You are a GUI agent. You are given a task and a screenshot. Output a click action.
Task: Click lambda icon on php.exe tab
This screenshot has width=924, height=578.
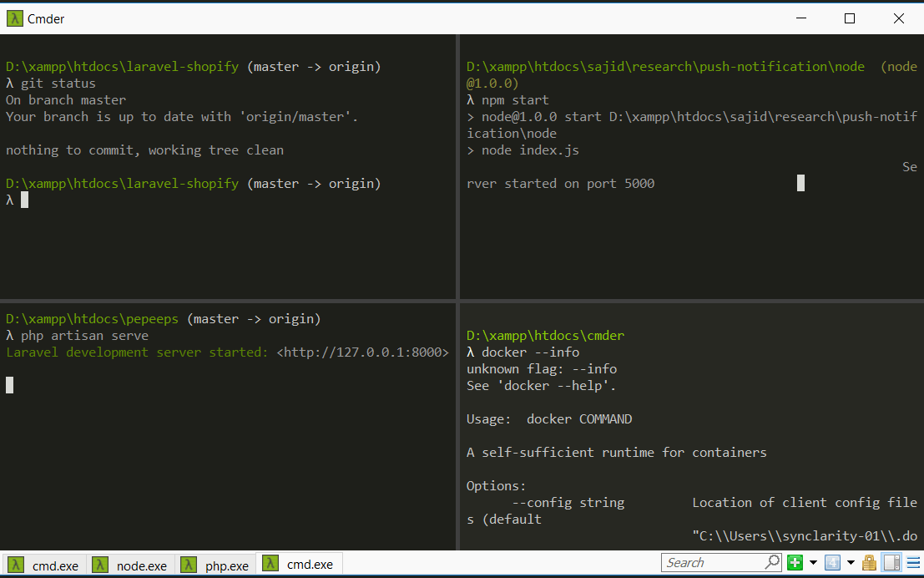pos(188,565)
